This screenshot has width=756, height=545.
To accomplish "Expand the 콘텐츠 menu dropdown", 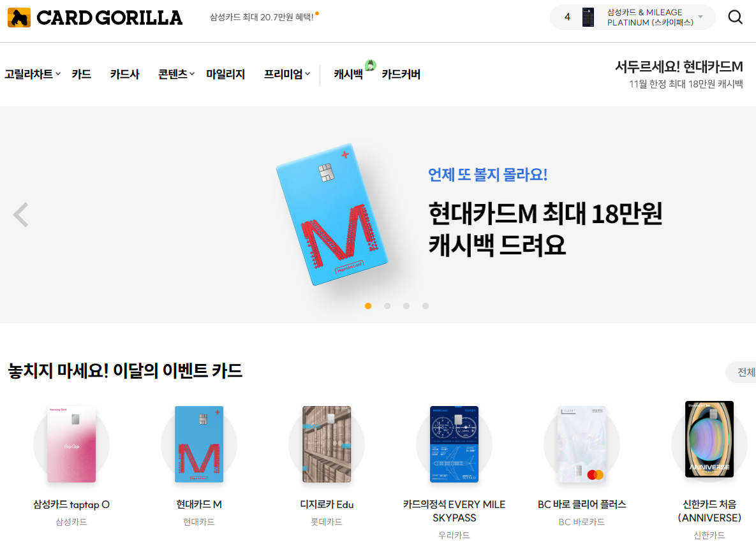I will [x=177, y=74].
